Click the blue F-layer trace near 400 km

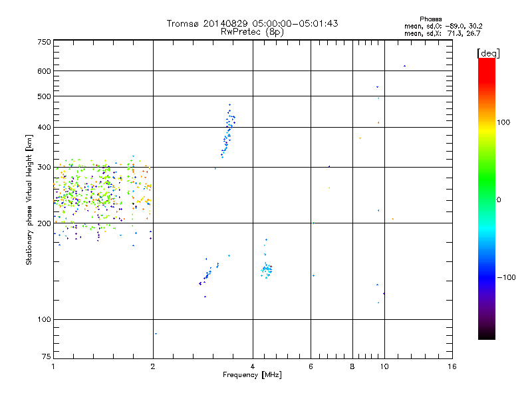[x=228, y=131]
